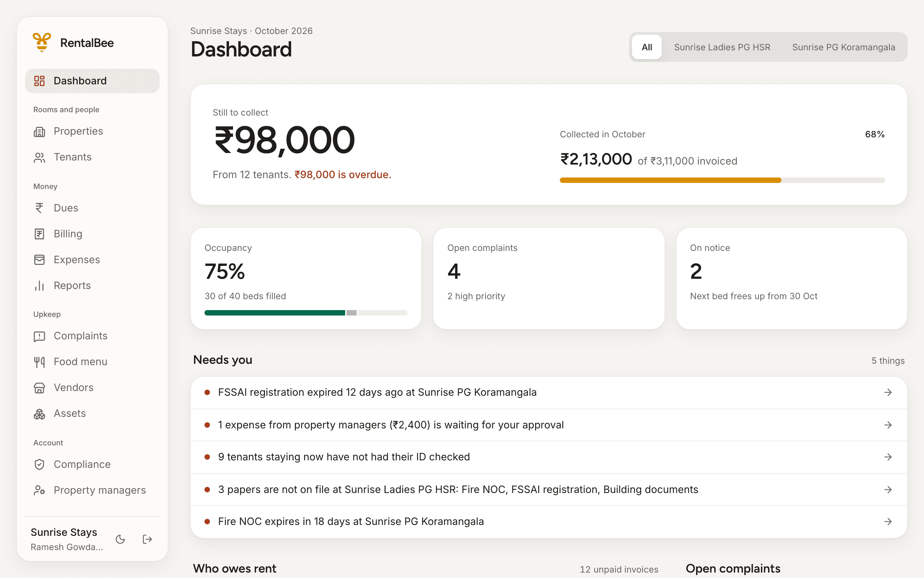Click the 12 unpaid invoices label

[x=619, y=569]
